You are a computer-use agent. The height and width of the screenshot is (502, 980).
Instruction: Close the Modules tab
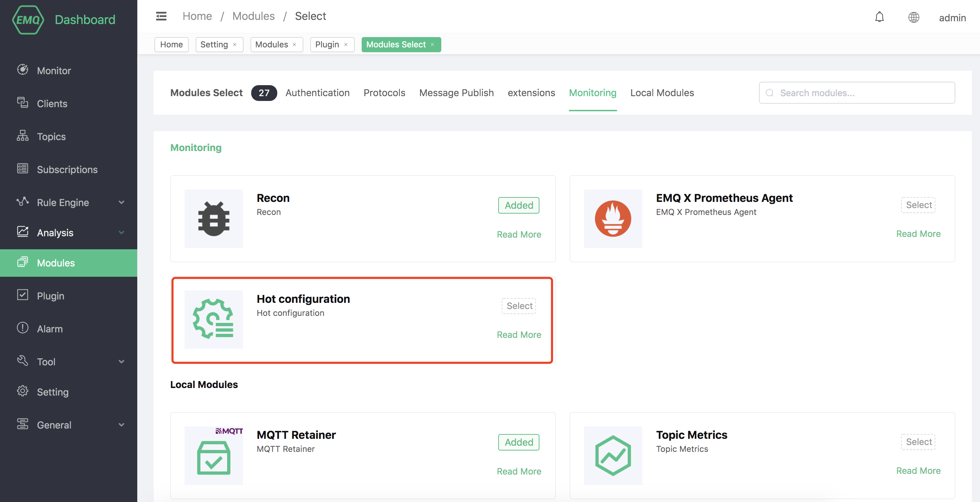(294, 45)
